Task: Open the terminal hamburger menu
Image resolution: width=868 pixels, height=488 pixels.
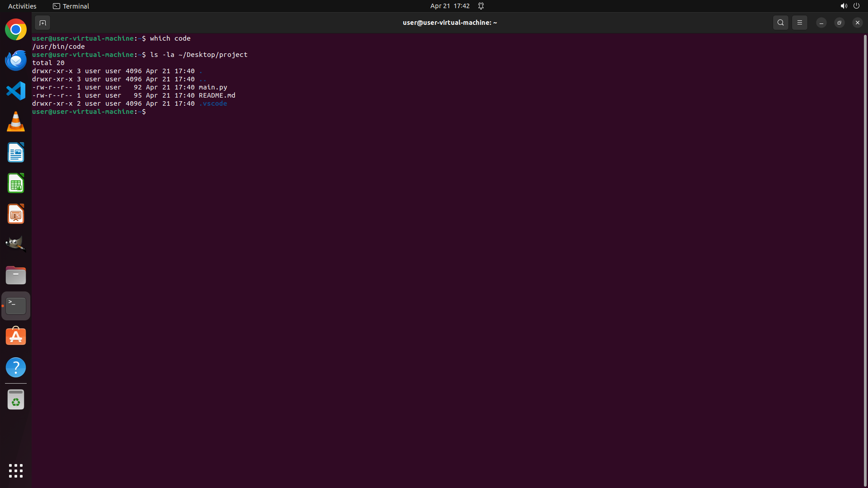Action: pos(799,23)
